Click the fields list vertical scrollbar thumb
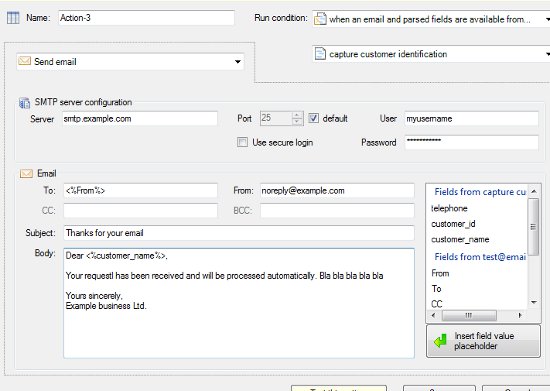 (x=534, y=227)
